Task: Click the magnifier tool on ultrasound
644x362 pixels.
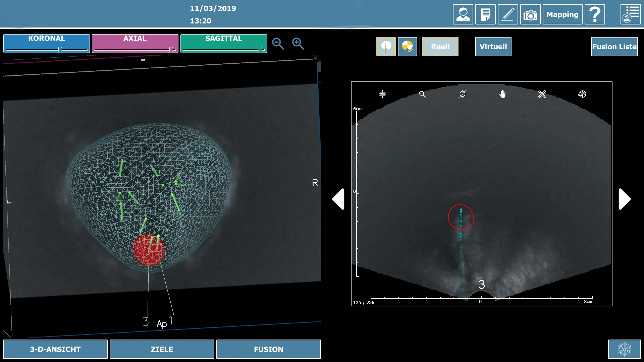Action: pyautogui.click(x=422, y=94)
